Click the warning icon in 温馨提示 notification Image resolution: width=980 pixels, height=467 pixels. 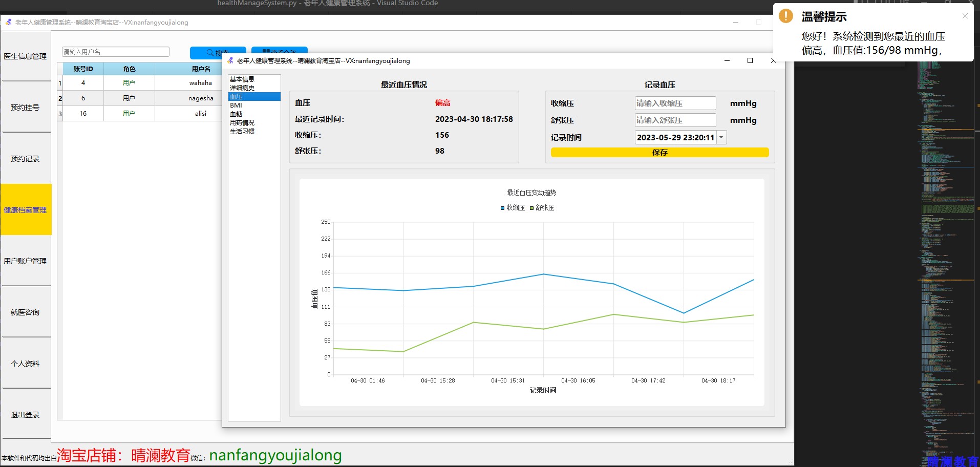point(785,16)
